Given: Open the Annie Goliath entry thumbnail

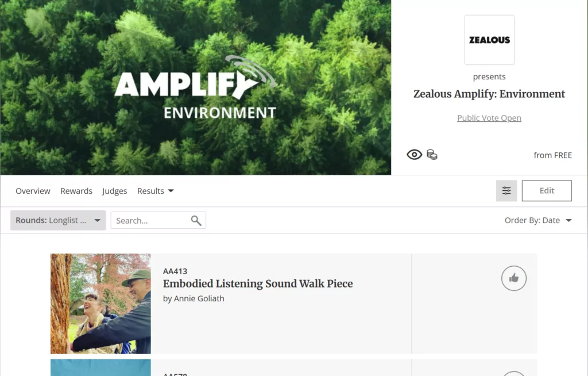Looking at the screenshot, I should [101, 304].
